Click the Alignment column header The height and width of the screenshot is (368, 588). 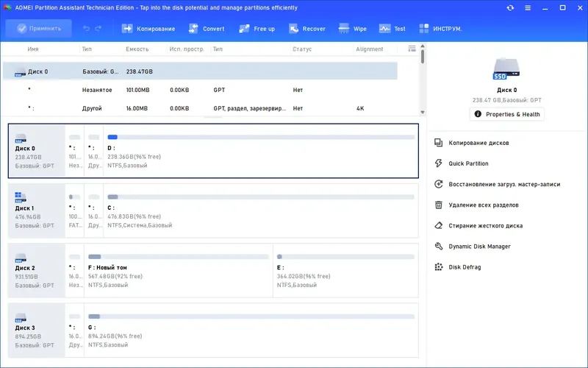click(x=370, y=49)
